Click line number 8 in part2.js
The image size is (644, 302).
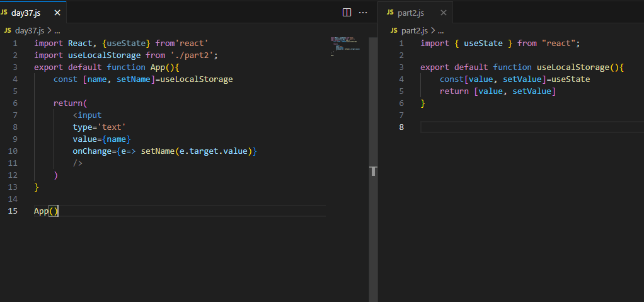tap(401, 127)
